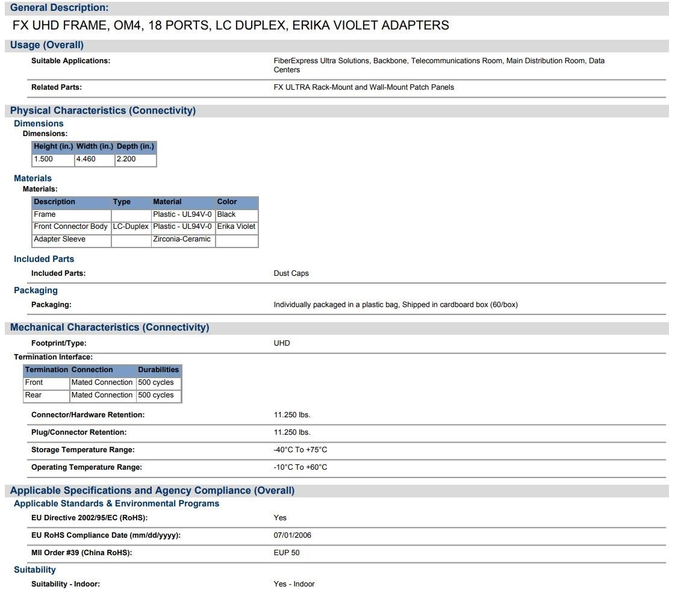Click the Usage (Overall) section header

point(47,45)
